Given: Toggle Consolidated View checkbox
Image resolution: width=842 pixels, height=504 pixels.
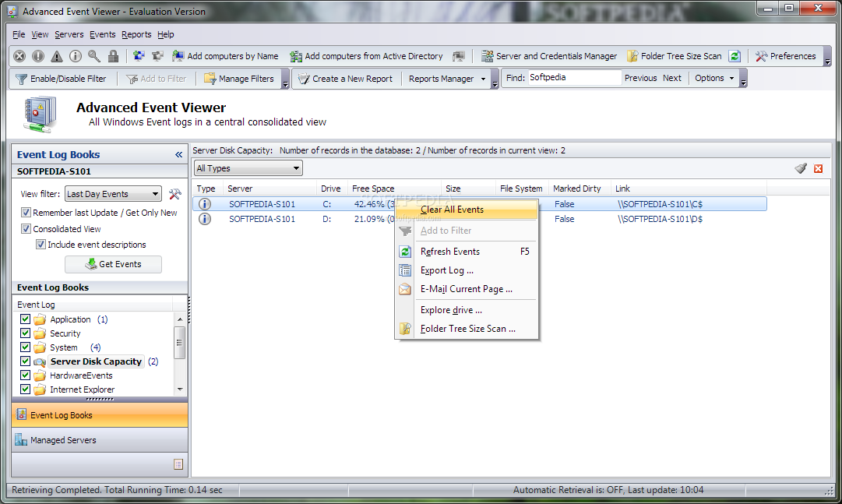Looking at the screenshot, I should (x=26, y=228).
